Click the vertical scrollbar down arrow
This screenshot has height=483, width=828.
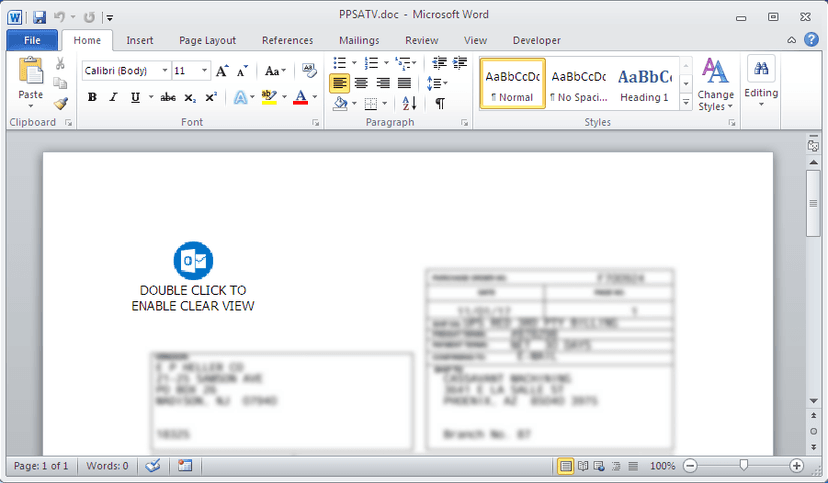pos(813,401)
